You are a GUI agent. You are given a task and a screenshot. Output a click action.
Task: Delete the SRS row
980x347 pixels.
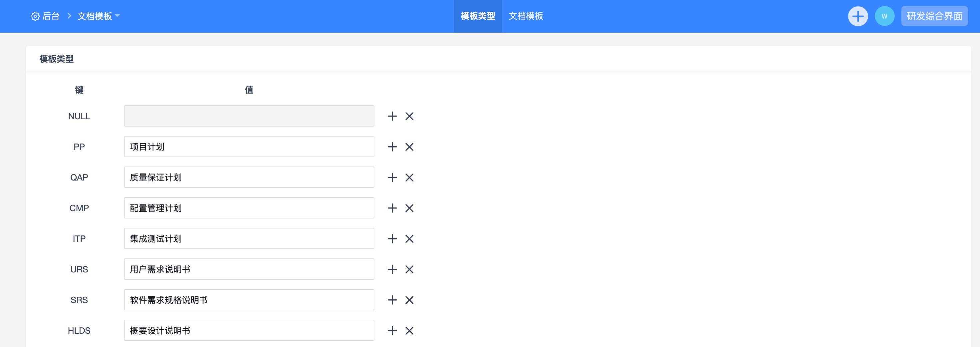tap(409, 300)
